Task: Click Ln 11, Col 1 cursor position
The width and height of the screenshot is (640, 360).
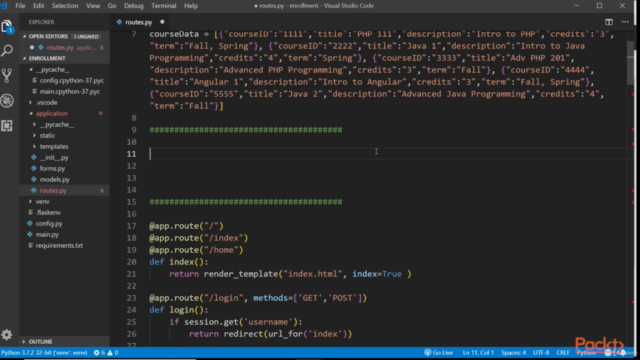Action: (x=478, y=353)
